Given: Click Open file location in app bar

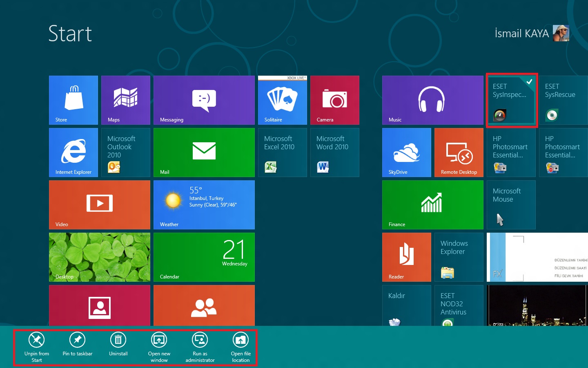Looking at the screenshot, I should (241, 347).
